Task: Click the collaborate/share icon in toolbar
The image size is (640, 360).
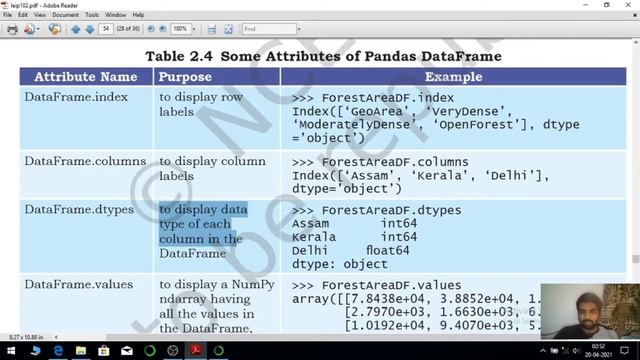Action: pos(54,29)
